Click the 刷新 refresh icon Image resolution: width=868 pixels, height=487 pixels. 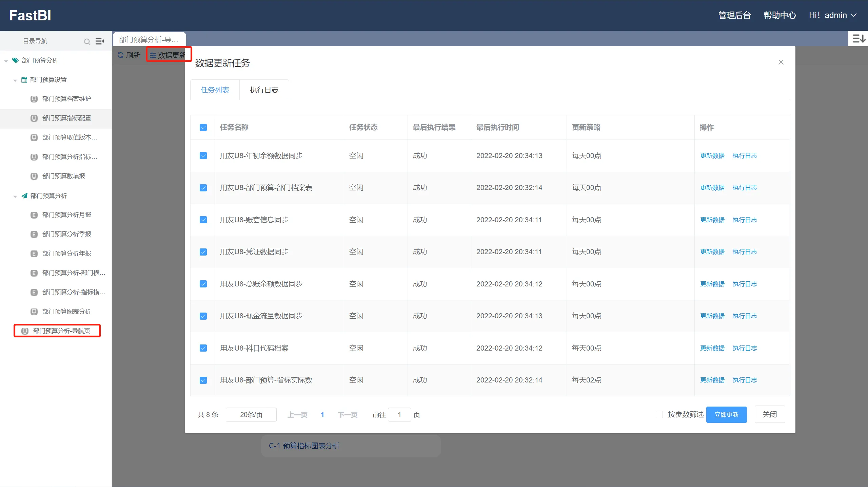pos(120,55)
